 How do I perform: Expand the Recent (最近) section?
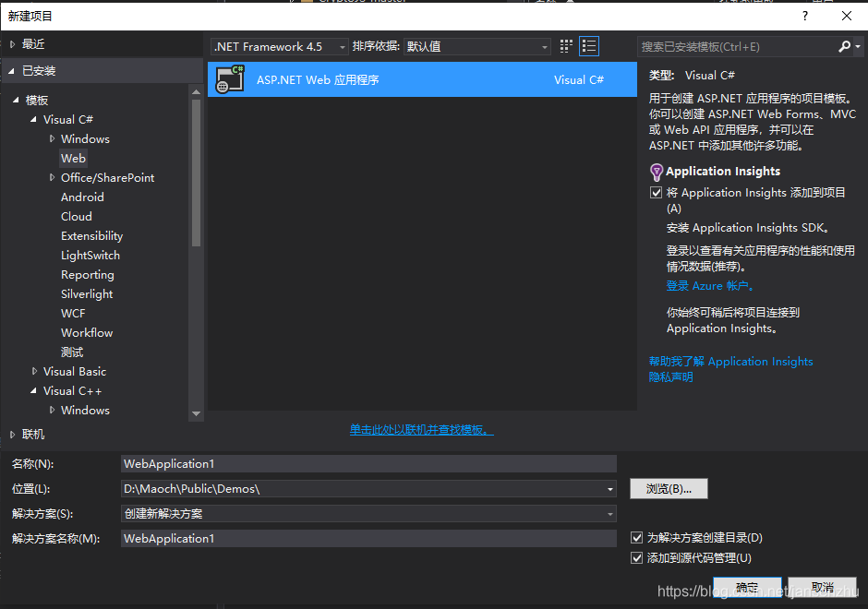[12, 44]
